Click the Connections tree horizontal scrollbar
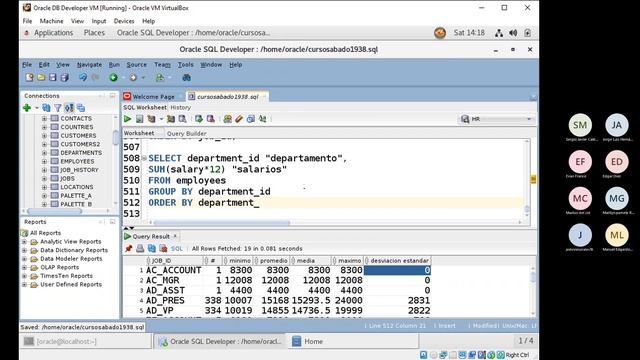The width and height of the screenshot is (640, 360). (54, 211)
